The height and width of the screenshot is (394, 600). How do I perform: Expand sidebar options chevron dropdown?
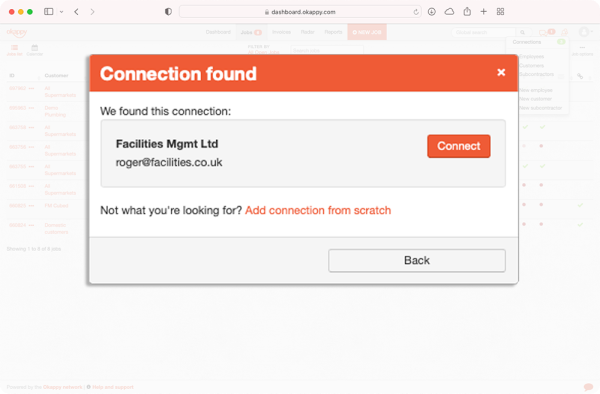click(61, 12)
